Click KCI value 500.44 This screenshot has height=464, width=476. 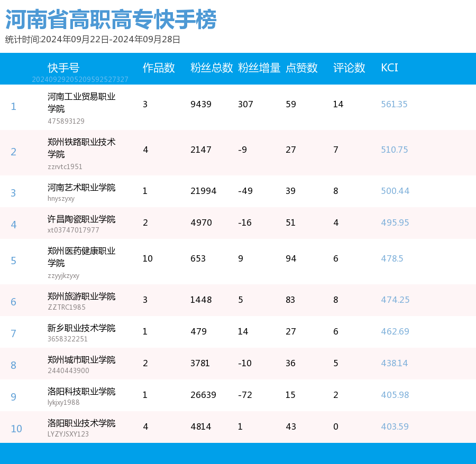click(x=395, y=191)
